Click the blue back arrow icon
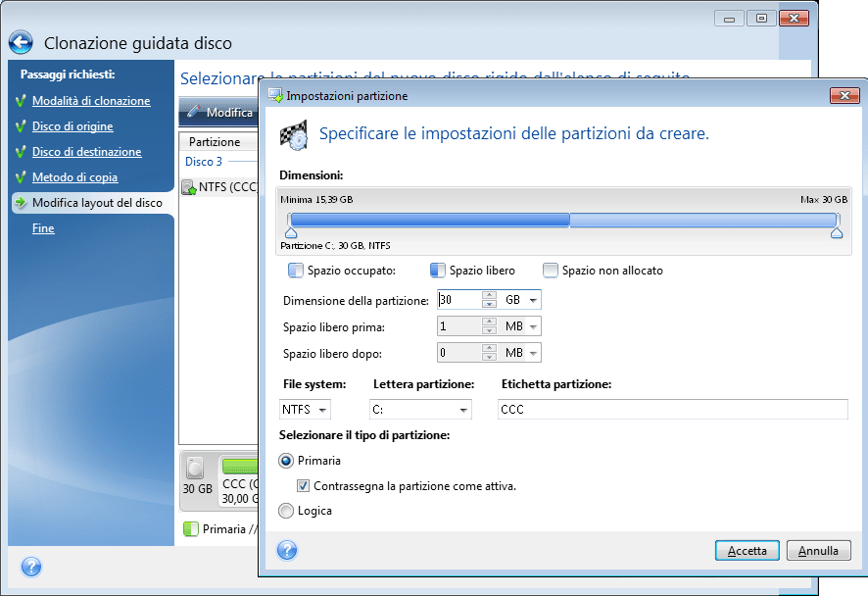868x596 pixels. tap(21, 43)
